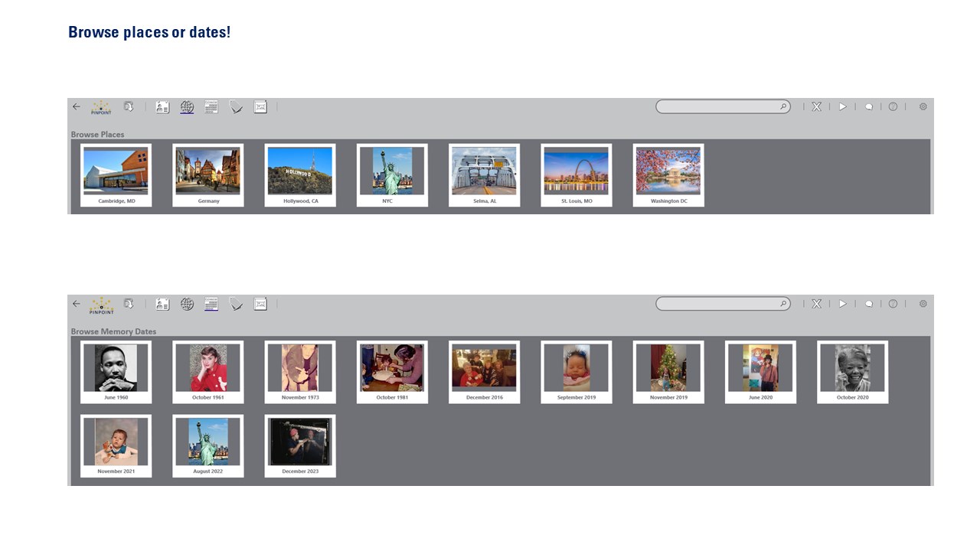Click the people card icon in Browse Places toolbar

point(162,107)
